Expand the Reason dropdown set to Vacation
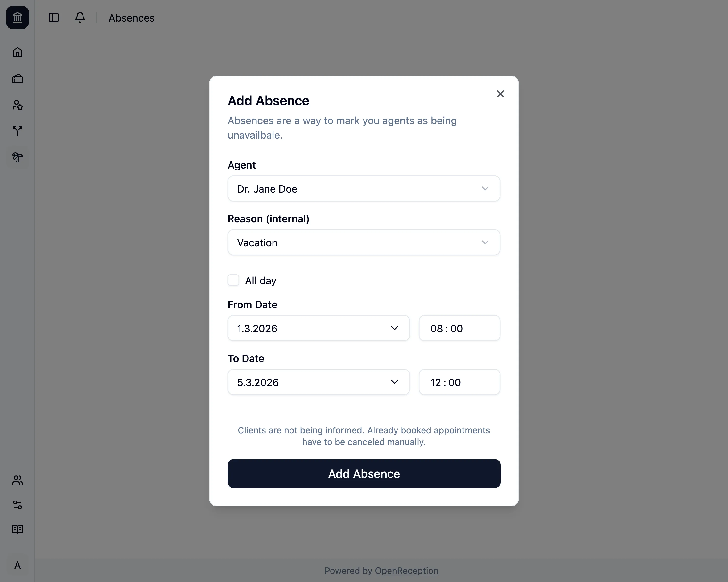The width and height of the screenshot is (728, 582). (364, 242)
